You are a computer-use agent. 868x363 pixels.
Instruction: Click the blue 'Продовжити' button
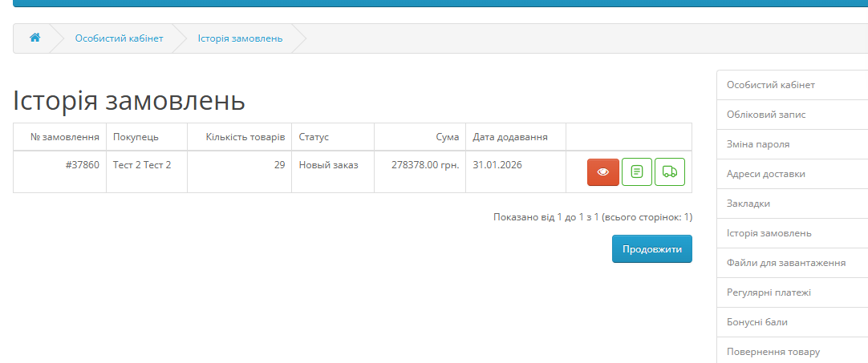[652, 249]
